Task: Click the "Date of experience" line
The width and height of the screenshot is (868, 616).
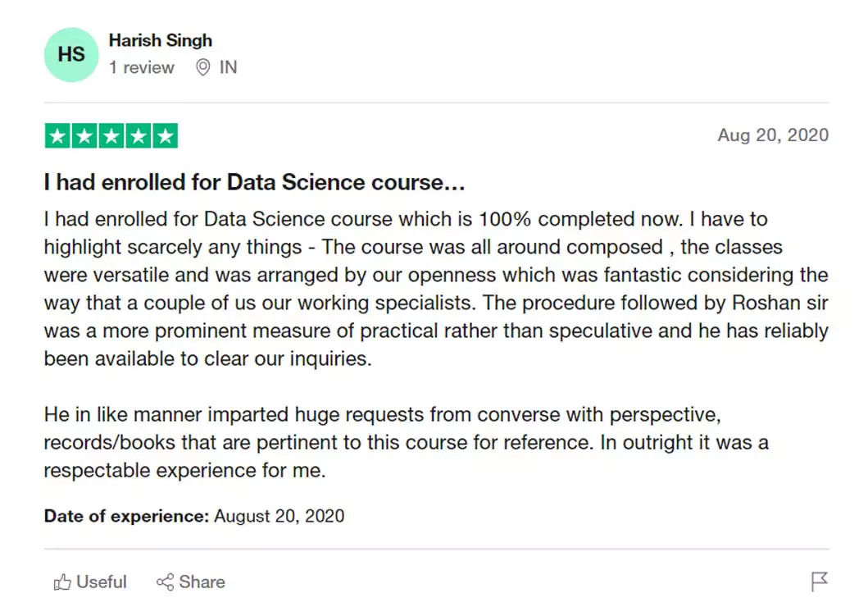Action: 194,516
